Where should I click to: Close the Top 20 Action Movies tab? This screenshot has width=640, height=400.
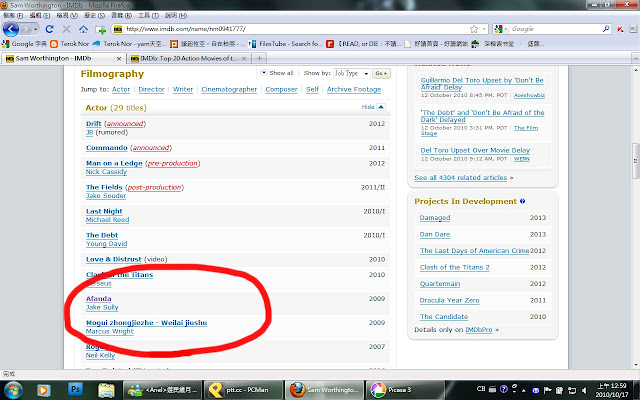click(x=244, y=59)
